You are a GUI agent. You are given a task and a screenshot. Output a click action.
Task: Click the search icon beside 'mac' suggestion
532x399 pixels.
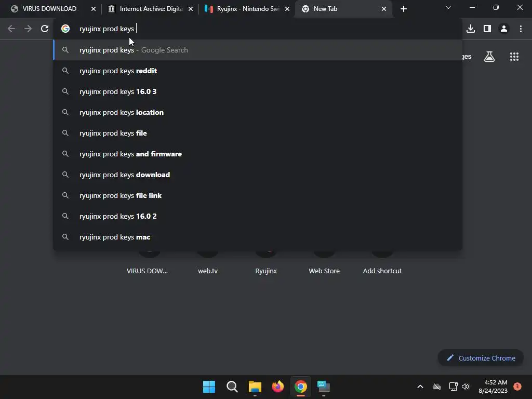[65, 237]
